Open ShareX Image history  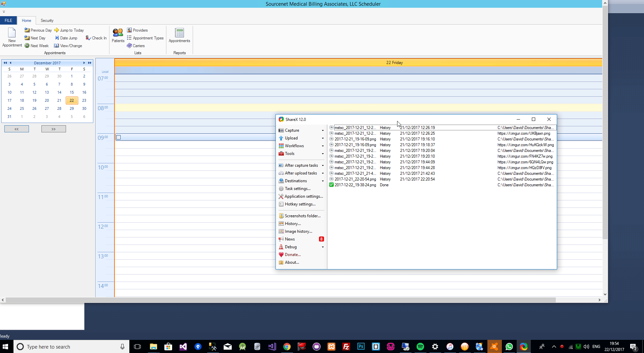[x=295, y=231]
